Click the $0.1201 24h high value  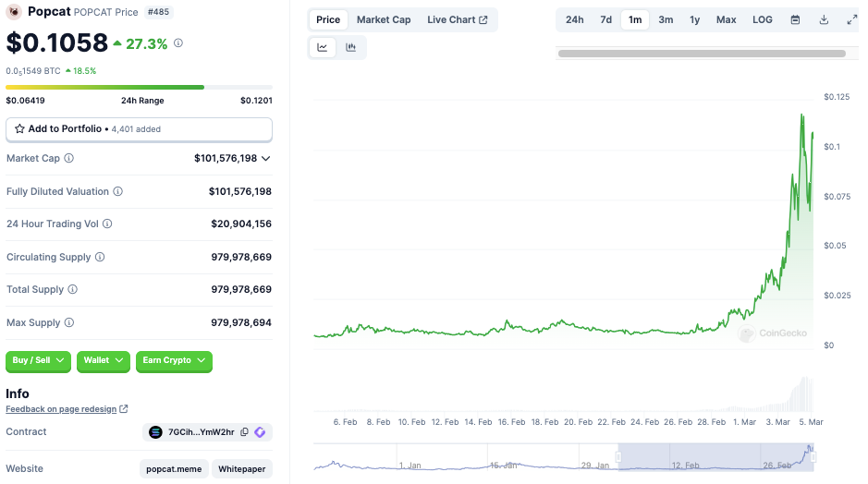coord(256,101)
